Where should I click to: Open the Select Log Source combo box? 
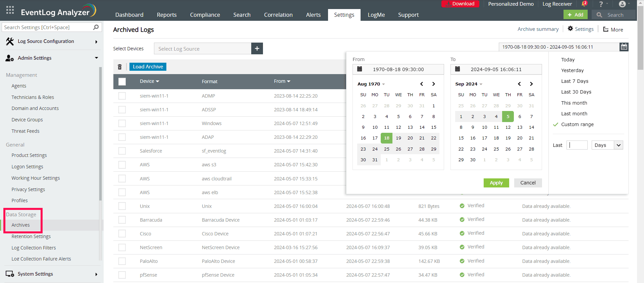click(203, 49)
